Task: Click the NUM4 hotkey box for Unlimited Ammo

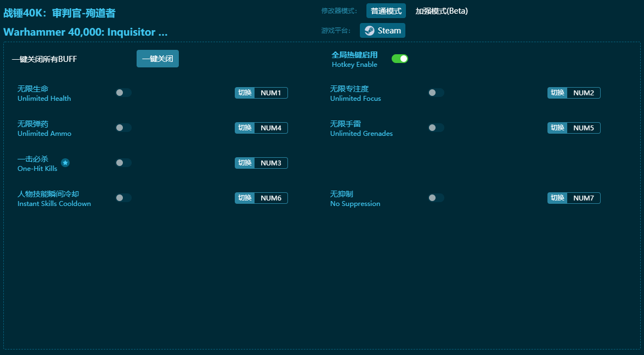Action: click(270, 128)
